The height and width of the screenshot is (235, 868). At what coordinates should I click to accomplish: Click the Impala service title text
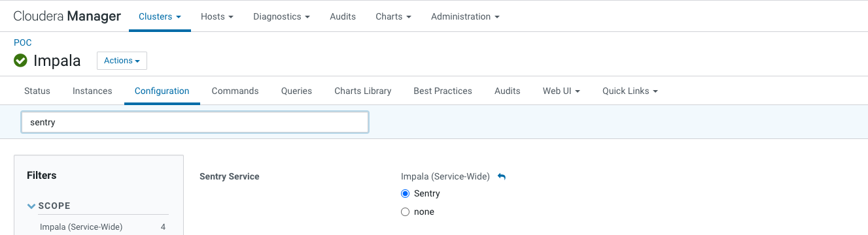click(x=57, y=61)
